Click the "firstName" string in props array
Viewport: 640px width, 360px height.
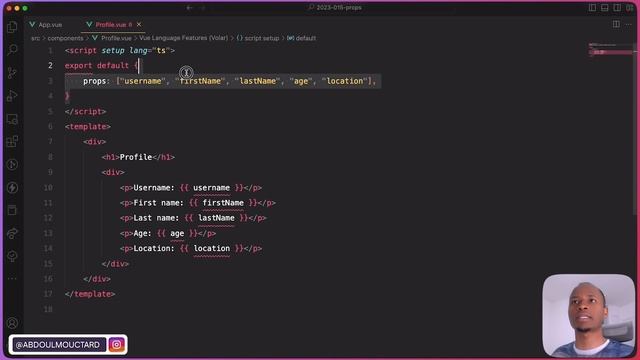pyautogui.click(x=200, y=81)
